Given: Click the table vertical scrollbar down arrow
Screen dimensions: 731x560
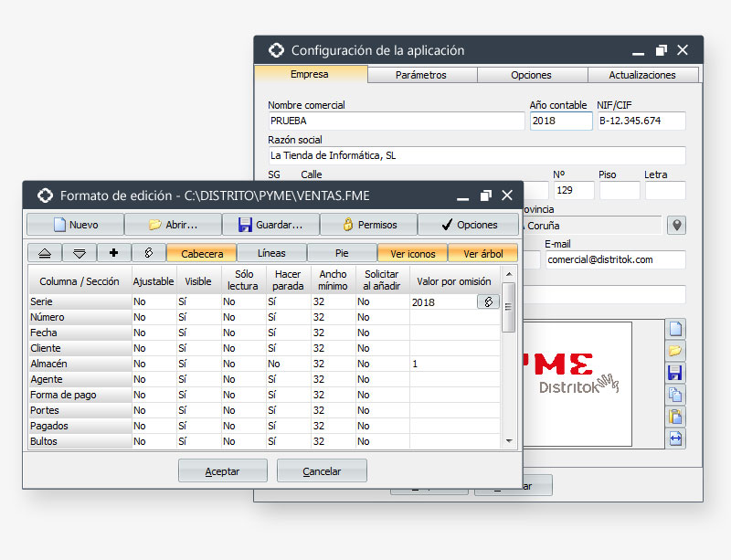Looking at the screenshot, I should (510, 441).
